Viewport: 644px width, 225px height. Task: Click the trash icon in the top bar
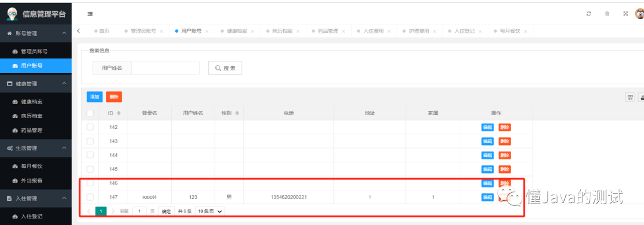[x=607, y=14]
